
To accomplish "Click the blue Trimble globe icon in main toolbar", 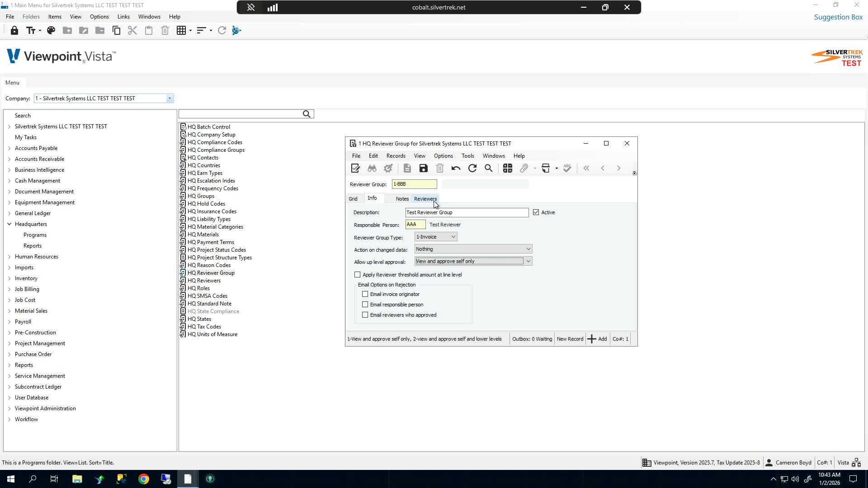I will coord(236,31).
